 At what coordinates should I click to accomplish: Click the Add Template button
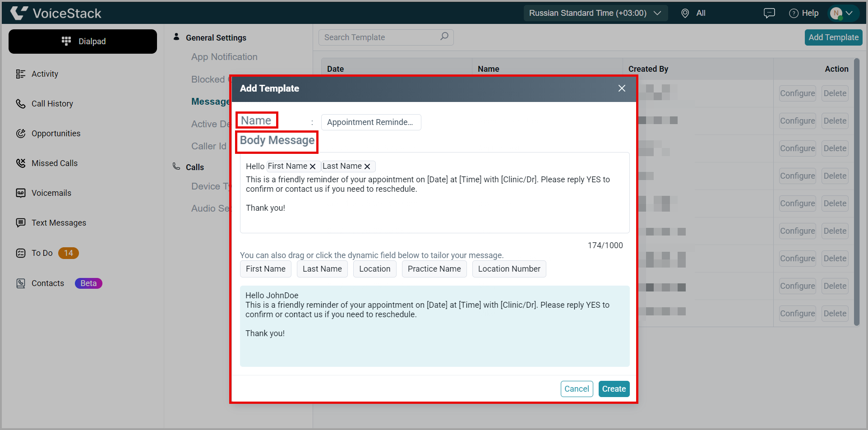tap(833, 37)
